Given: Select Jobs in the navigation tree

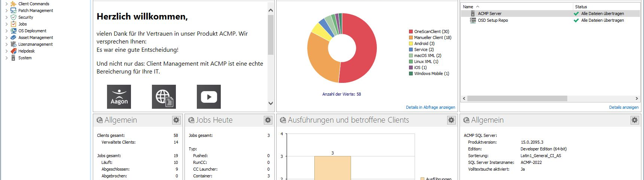Looking at the screenshot, I should coord(22,24).
